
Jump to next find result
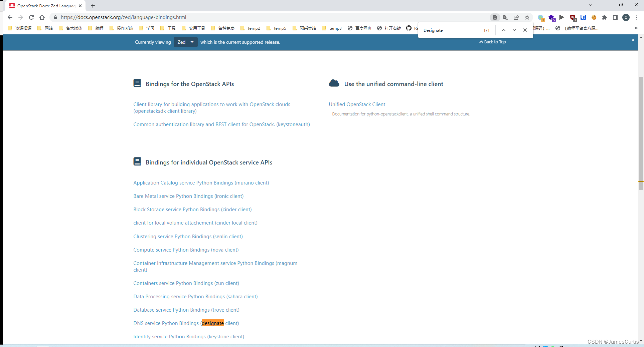[514, 30]
